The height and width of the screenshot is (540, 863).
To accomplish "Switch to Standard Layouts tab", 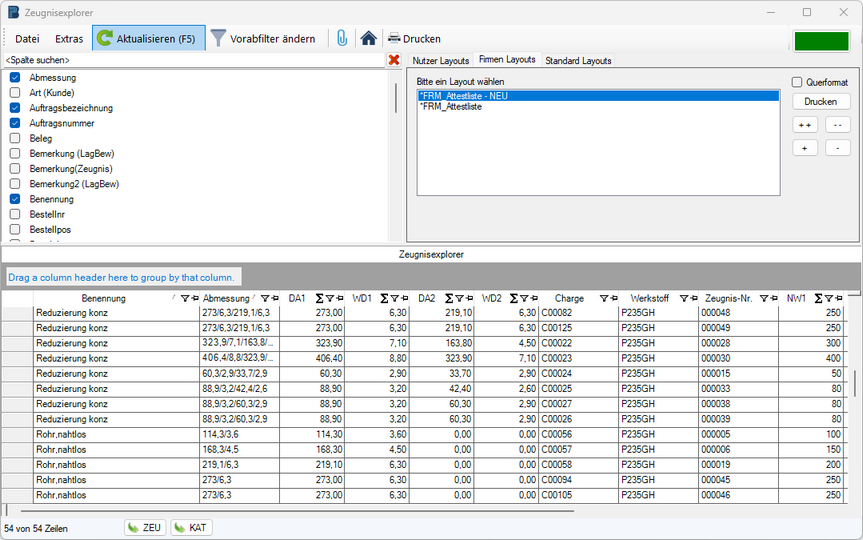I will [x=578, y=61].
